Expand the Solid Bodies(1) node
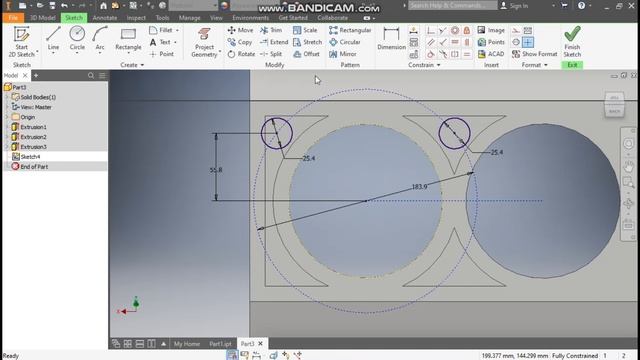 point(7,97)
